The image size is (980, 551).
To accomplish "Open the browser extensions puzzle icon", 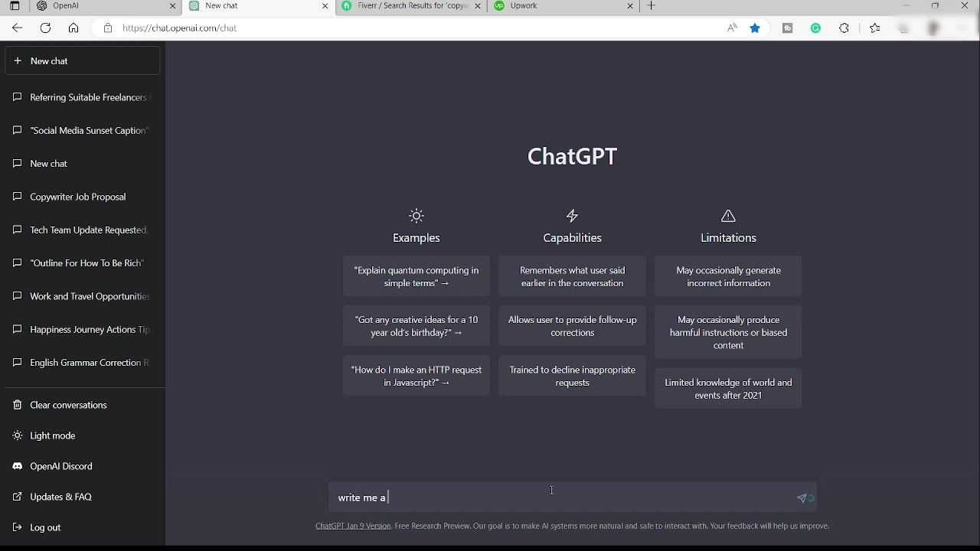I will tap(844, 28).
